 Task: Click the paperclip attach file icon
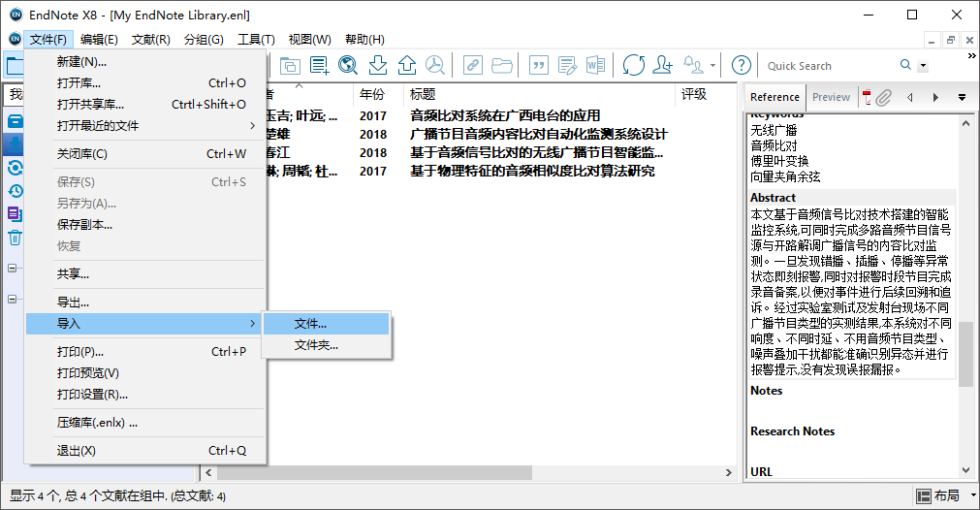(882, 98)
